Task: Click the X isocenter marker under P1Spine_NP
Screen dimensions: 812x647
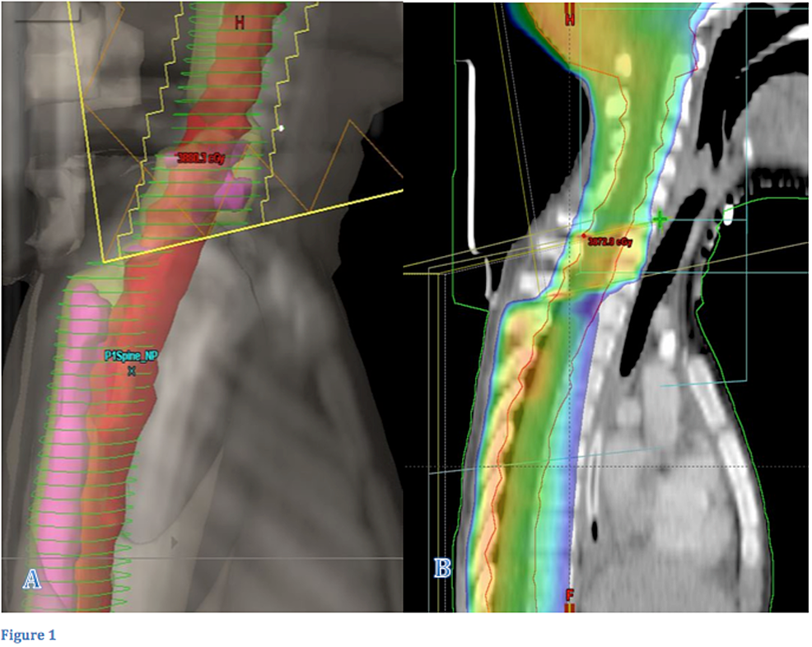Action: pyautogui.click(x=131, y=371)
